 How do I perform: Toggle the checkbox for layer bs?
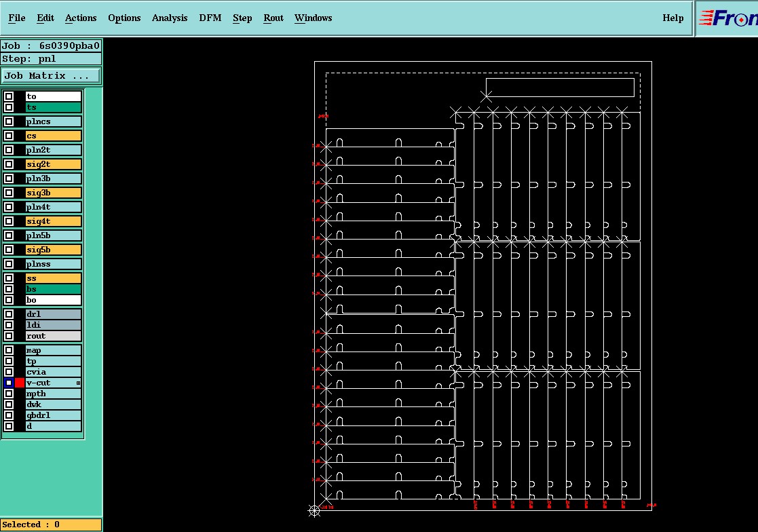pos(9,289)
